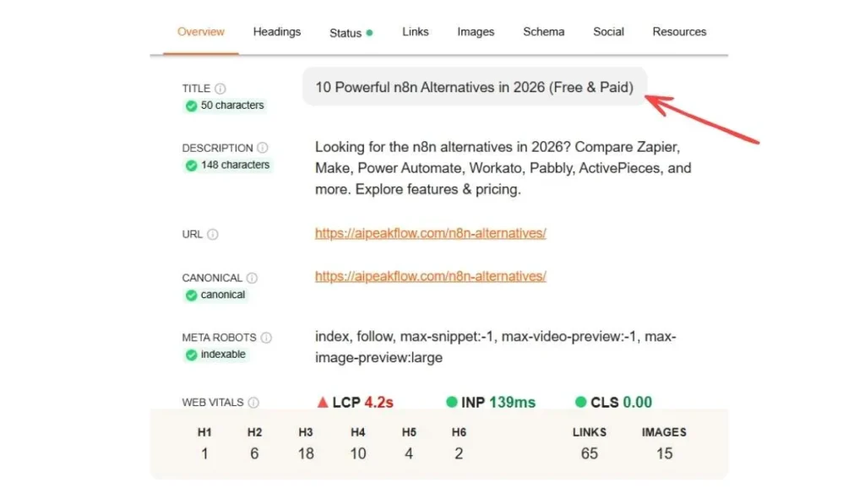The width and height of the screenshot is (865, 504).
Task: Click the WEB VITALS info icon
Action: click(x=253, y=403)
